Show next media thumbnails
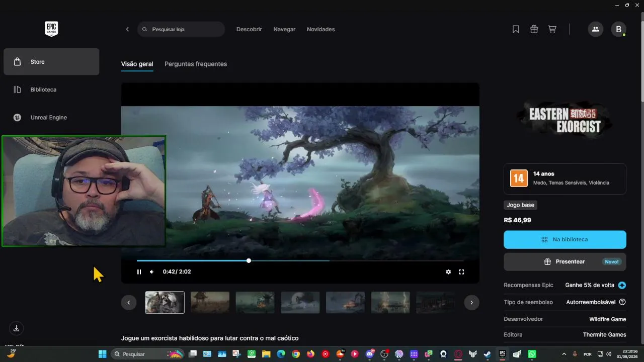The image size is (644, 362). coord(471,302)
